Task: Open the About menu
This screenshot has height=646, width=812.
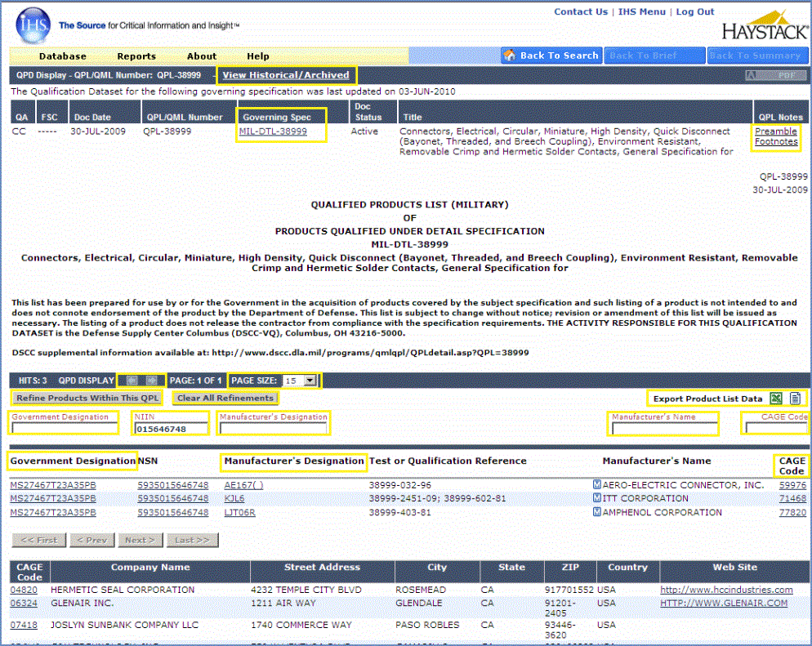Action: pyautogui.click(x=202, y=56)
